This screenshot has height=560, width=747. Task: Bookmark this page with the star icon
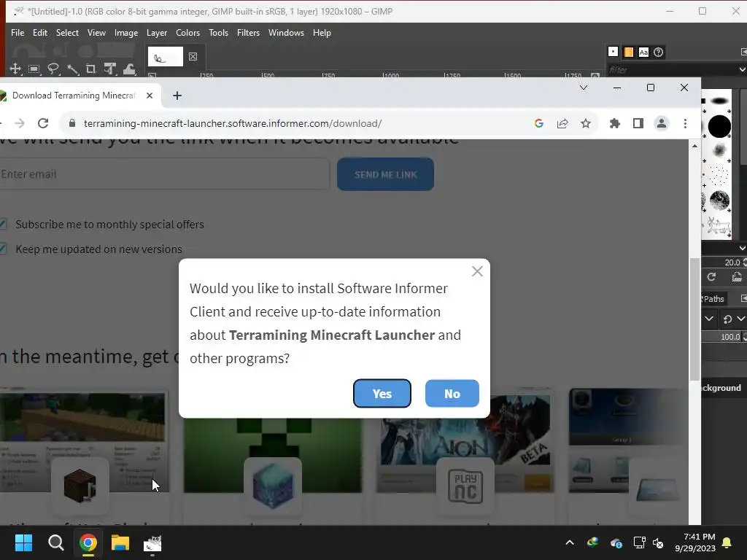tap(586, 123)
